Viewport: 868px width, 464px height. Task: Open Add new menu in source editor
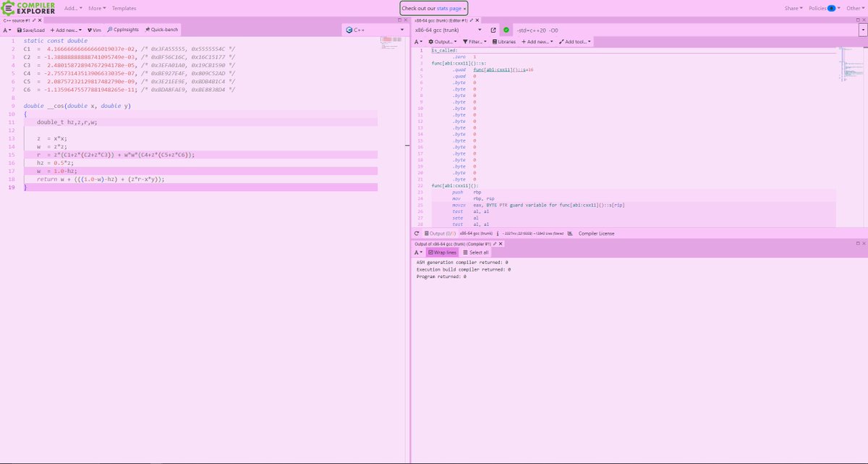[x=66, y=30]
